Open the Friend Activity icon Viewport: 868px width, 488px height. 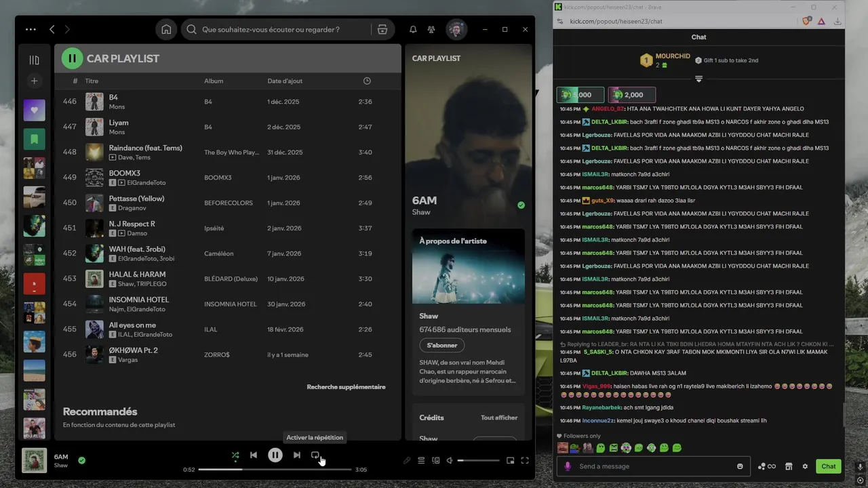431,30
